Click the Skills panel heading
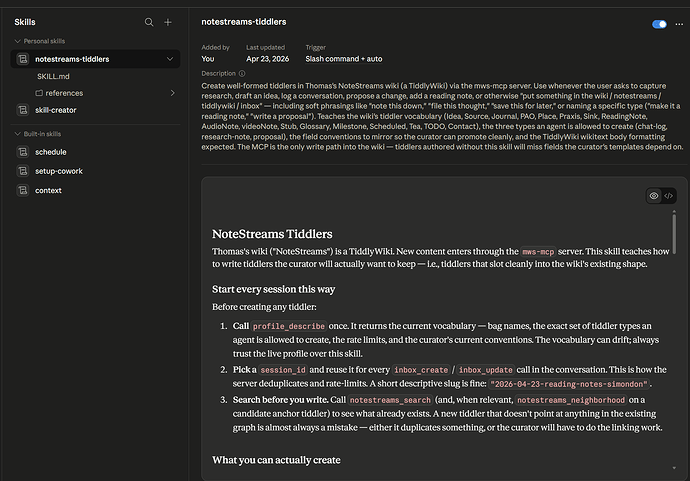690x481 pixels. 25,22
